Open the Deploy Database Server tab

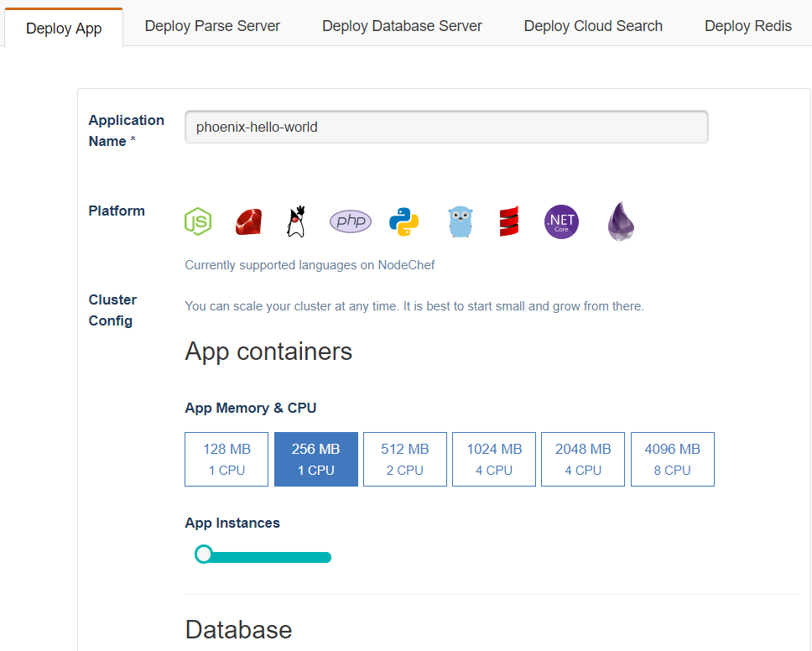point(402,26)
